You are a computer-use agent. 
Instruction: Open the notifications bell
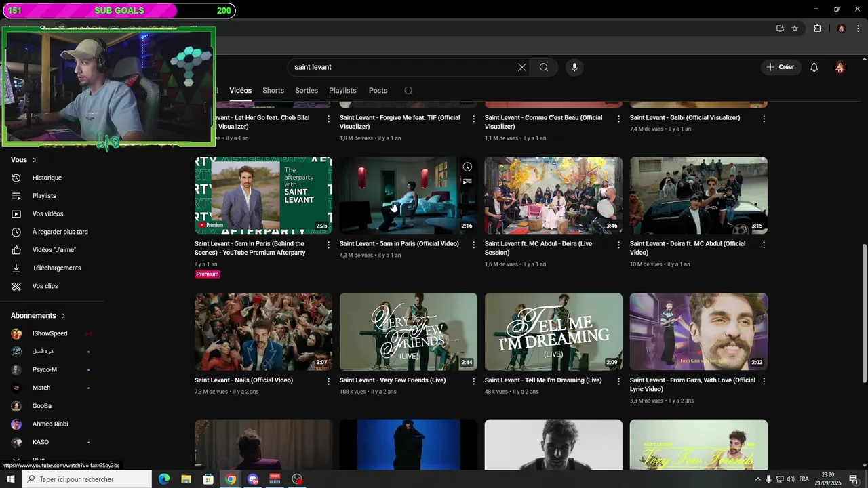point(814,67)
